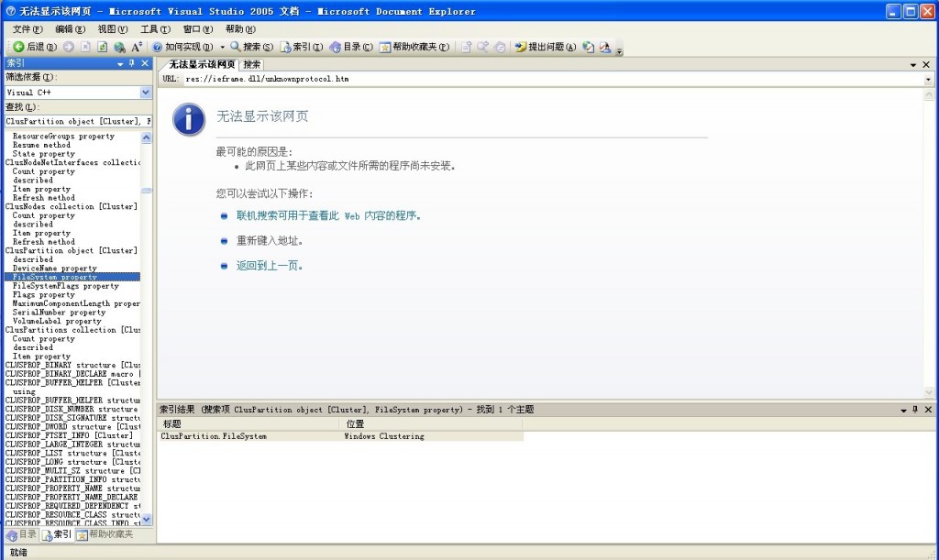Open the 视图 (View) menu

(113, 28)
